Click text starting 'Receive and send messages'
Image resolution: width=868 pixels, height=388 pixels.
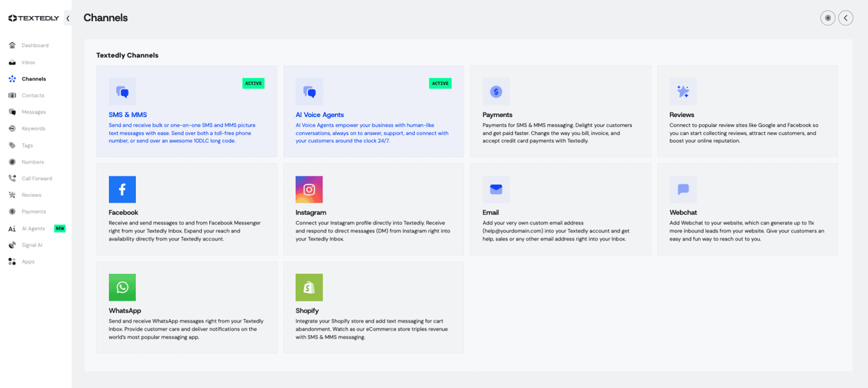[x=185, y=231]
